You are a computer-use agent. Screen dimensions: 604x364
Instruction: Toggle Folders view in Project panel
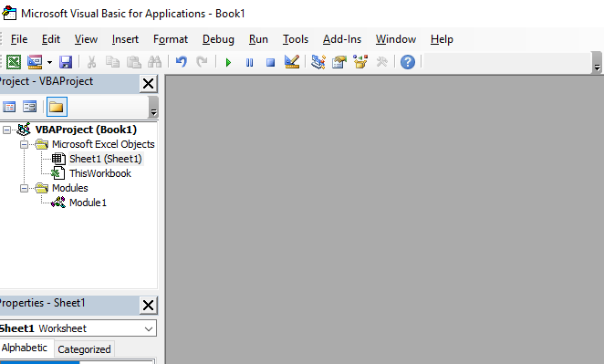pyautogui.click(x=57, y=107)
